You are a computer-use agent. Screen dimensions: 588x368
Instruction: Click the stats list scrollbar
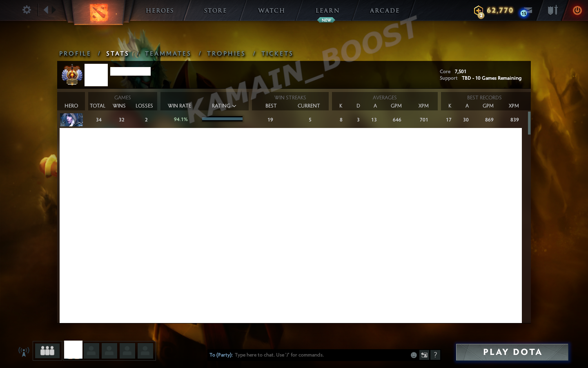[x=529, y=123]
